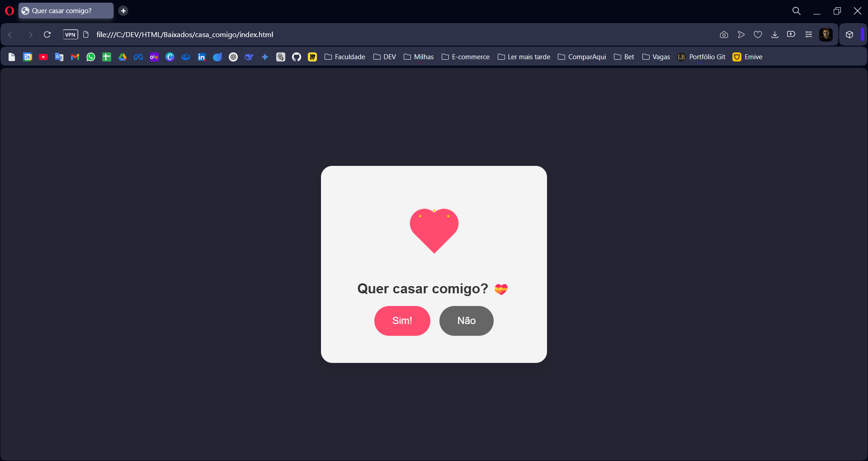868x461 pixels.
Task: Open the LinkedIn bookmark
Action: 202,57
